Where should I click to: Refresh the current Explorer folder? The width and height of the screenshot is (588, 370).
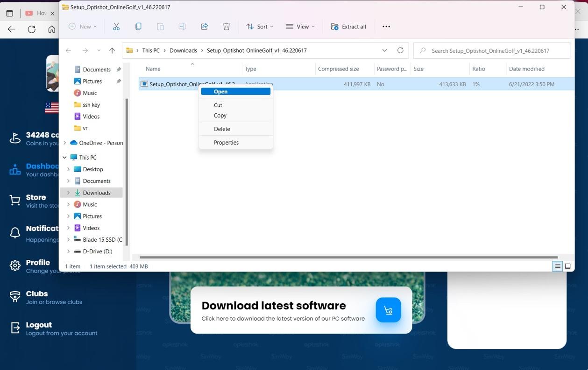coord(400,50)
